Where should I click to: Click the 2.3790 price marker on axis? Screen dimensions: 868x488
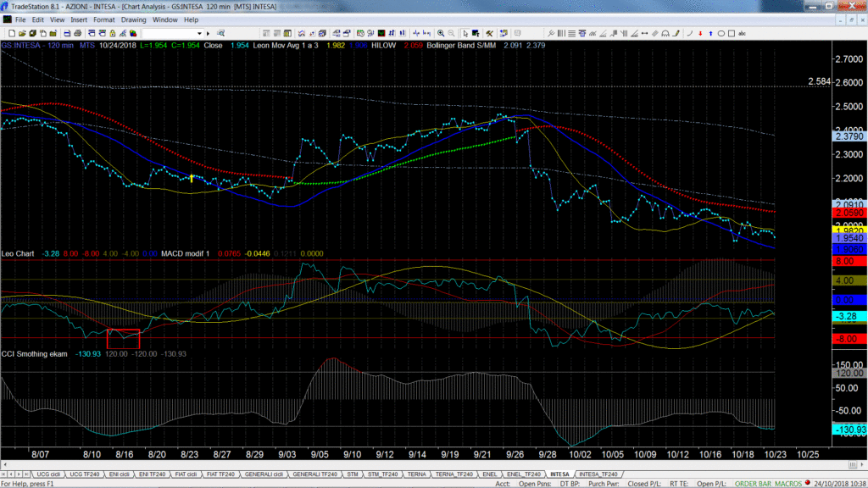tap(849, 136)
